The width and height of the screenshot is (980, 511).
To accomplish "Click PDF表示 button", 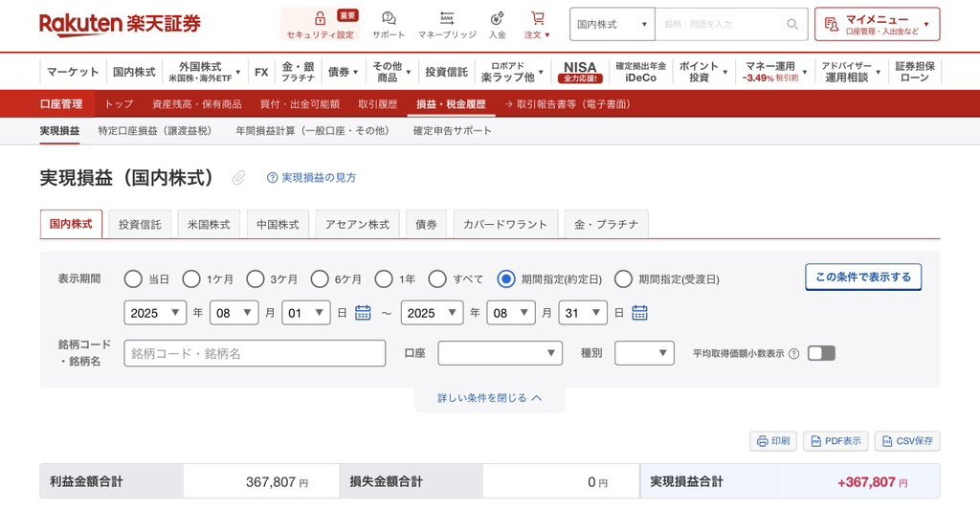I will point(835,441).
